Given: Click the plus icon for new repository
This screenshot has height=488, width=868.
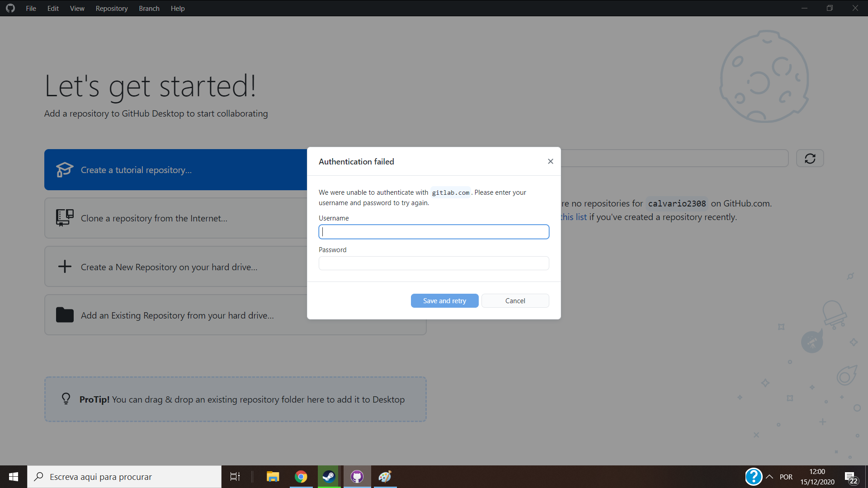Looking at the screenshot, I should pyautogui.click(x=65, y=267).
